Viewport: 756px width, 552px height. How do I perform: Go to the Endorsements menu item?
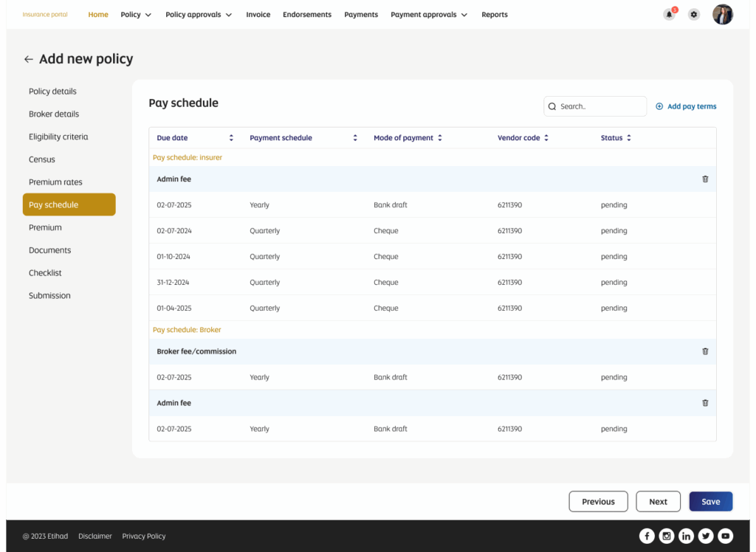click(x=307, y=15)
